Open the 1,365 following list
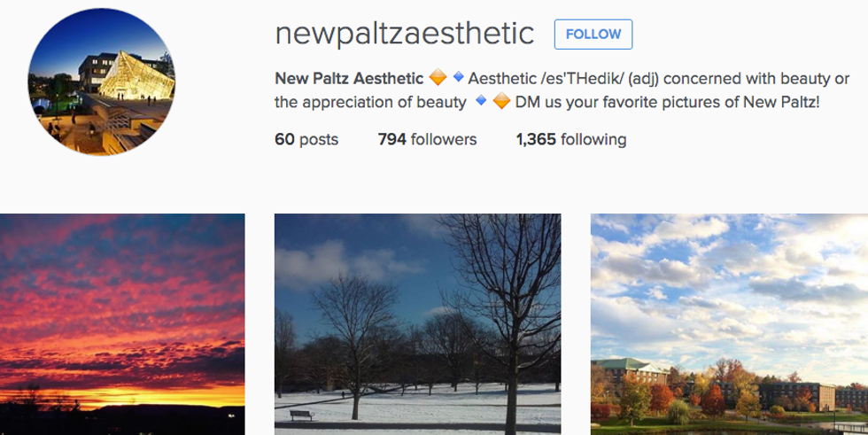This screenshot has height=435, width=868. coord(570,139)
